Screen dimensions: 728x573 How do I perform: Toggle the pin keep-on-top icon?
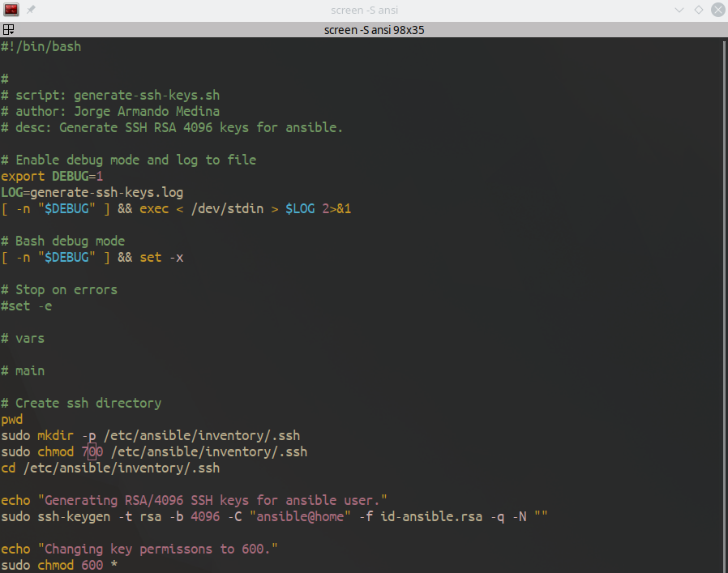[29, 10]
